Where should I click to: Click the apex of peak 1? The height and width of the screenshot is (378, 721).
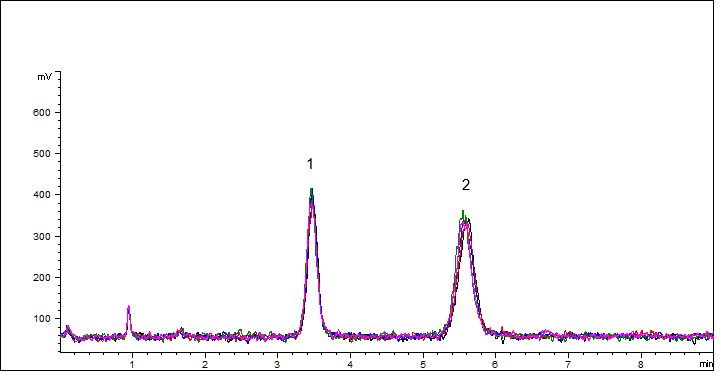pyautogui.click(x=311, y=189)
